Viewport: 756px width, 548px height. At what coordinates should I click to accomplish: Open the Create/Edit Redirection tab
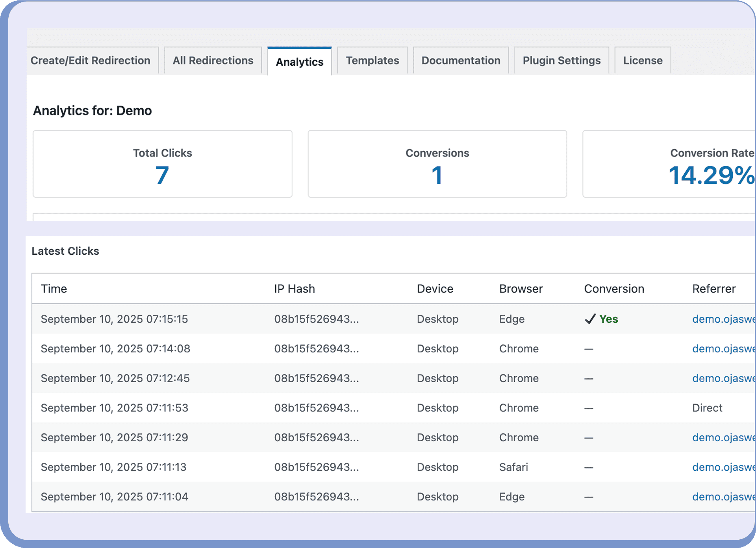91,61
